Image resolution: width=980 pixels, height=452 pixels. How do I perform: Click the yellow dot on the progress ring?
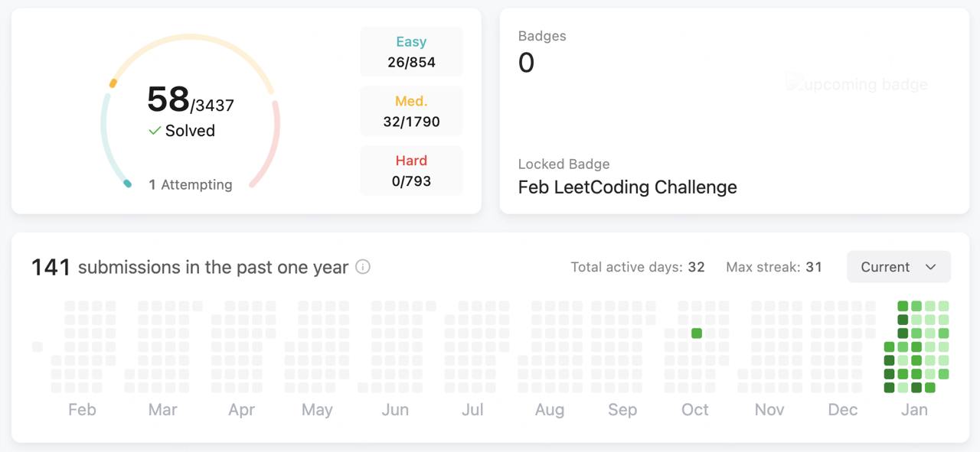point(113,83)
